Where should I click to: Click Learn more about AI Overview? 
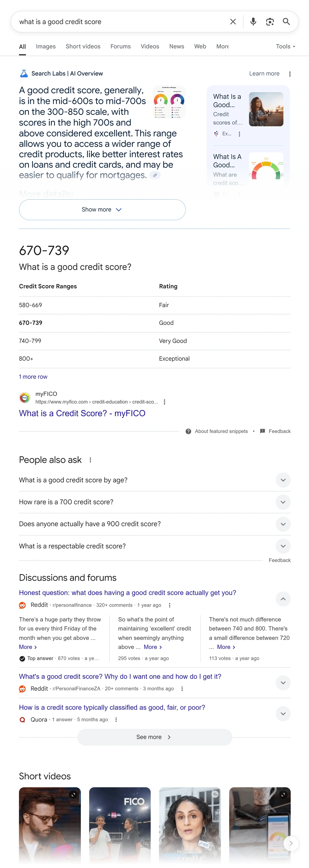(x=264, y=73)
